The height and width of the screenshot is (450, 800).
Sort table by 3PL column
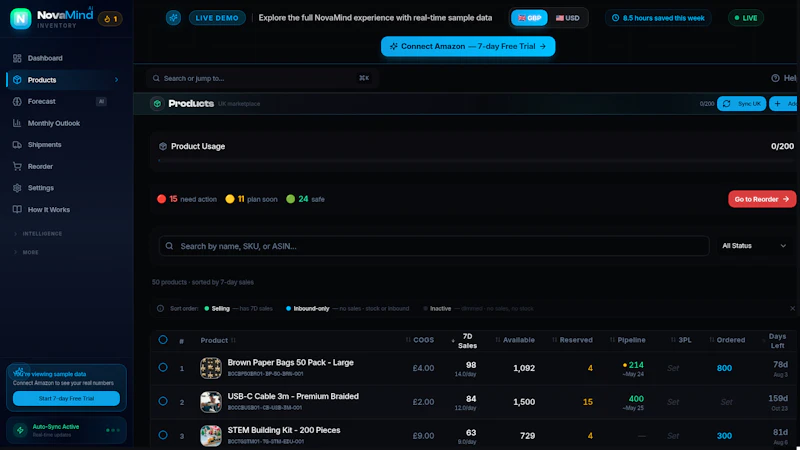[681, 340]
